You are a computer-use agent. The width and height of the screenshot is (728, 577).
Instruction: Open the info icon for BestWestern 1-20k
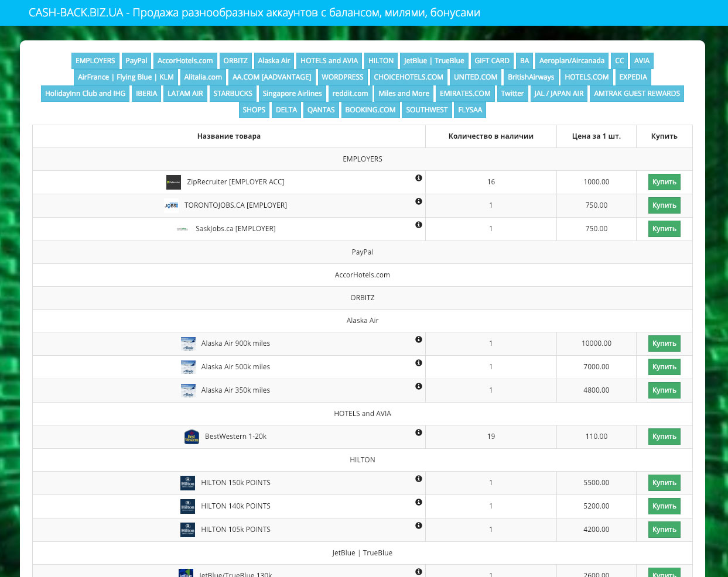419,432
